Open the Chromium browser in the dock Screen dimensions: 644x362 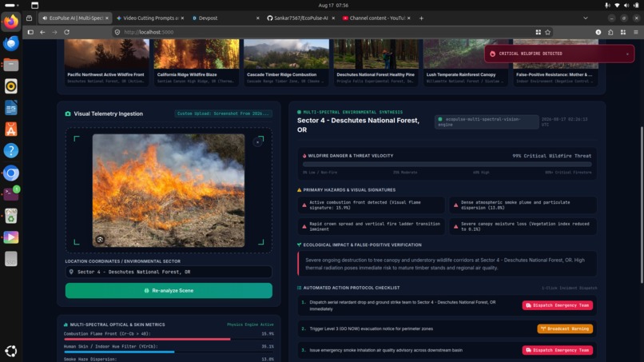pos(11,173)
